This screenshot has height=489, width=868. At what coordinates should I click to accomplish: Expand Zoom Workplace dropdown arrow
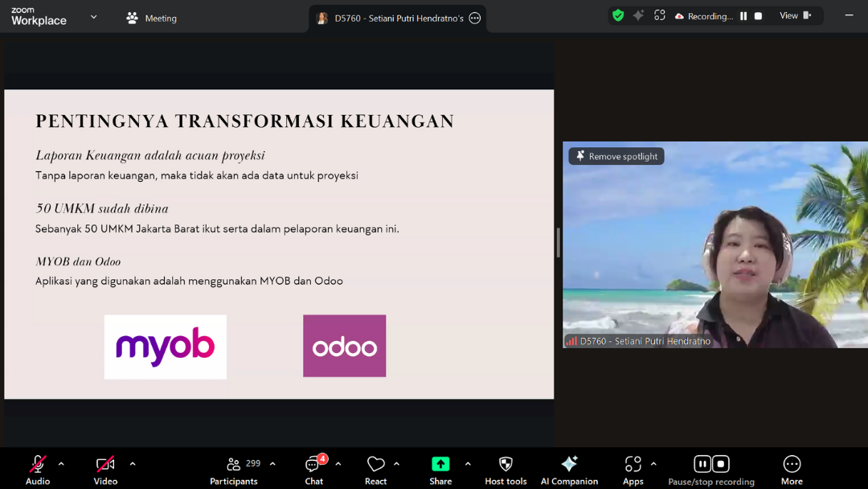pos(93,17)
